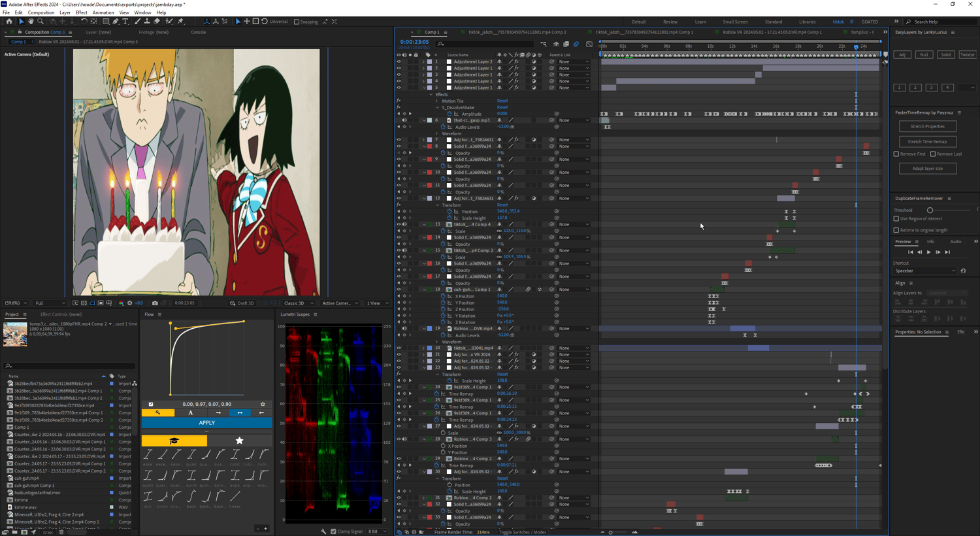Click Flow curve text-edit A button
Viewport: 980px width, 536px height.
point(191,413)
